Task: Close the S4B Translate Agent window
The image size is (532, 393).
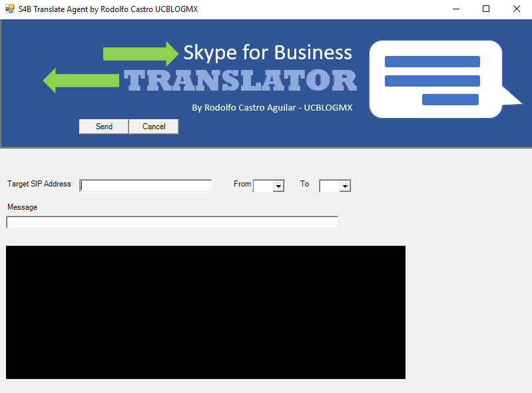Action: [x=517, y=9]
